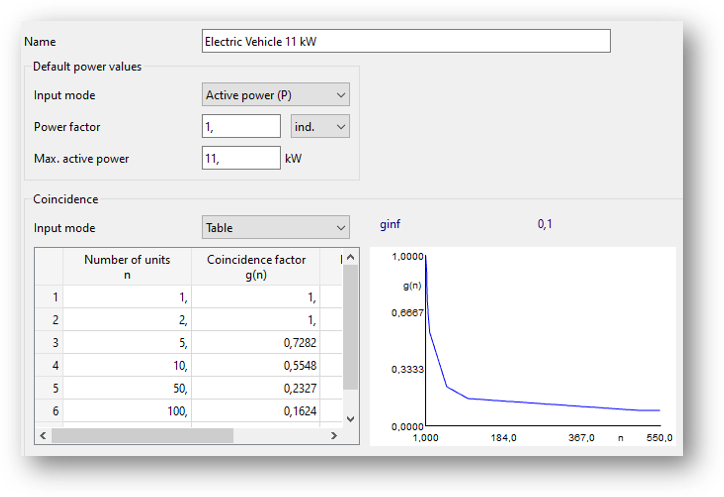Select the Number of units column header

coord(127,267)
